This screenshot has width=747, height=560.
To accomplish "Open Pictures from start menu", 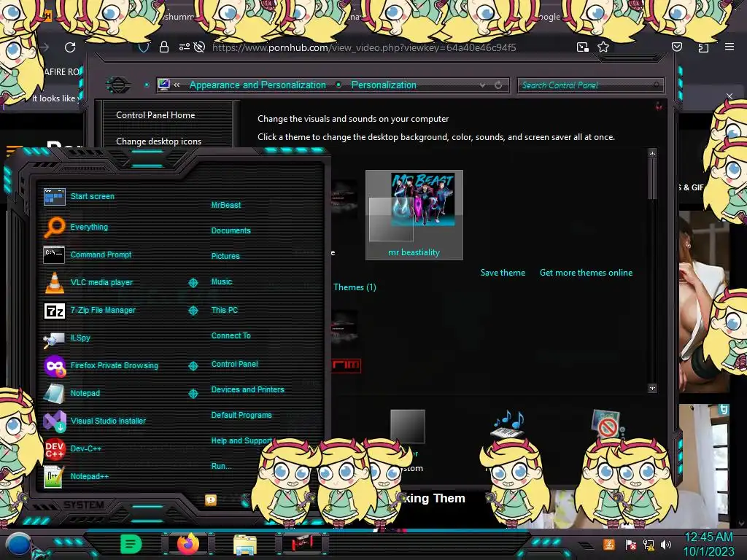I will [x=225, y=256].
